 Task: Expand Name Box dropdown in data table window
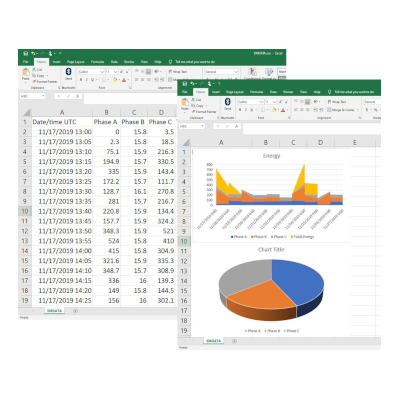43,96
